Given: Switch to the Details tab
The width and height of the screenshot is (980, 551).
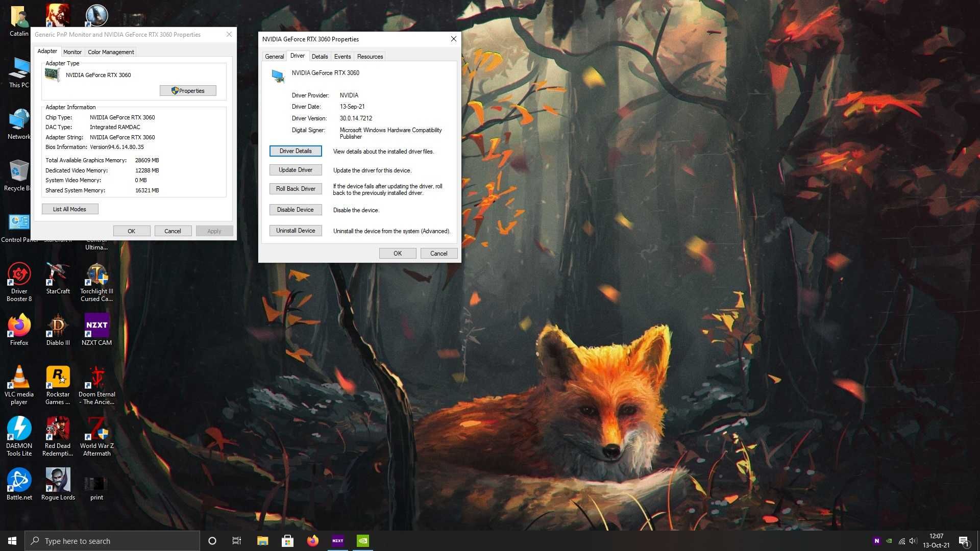Looking at the screenshot, I should (320, 57).
